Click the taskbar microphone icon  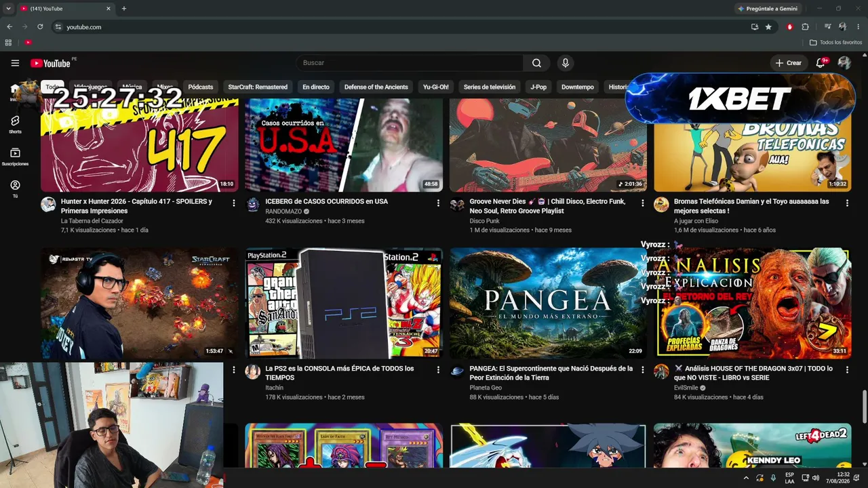pos(773,478)
